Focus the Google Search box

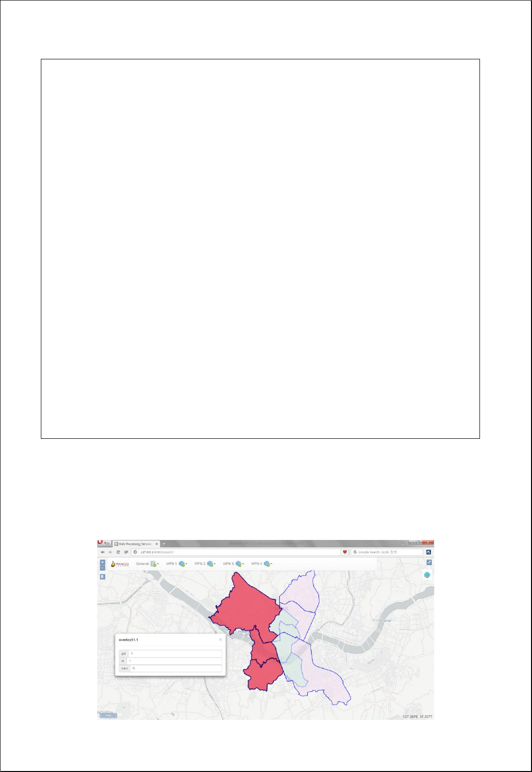click(x=387, y=552)
